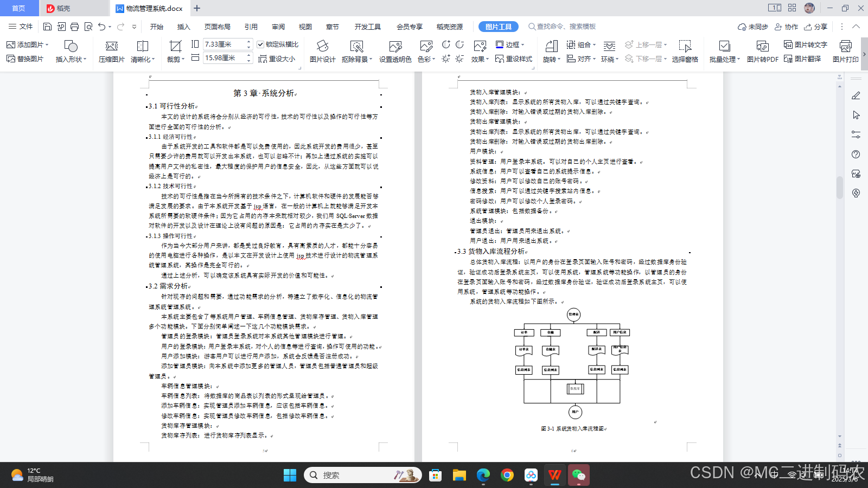Open Google Chrome from taskbar
The height and width of the screenshot is (488, 868).
(507, 476)
